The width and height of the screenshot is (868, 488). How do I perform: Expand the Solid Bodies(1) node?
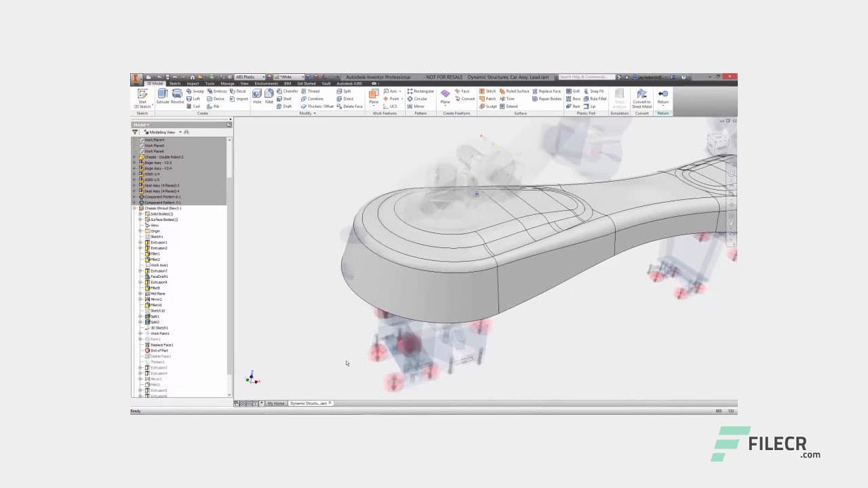tap(140, 213)
